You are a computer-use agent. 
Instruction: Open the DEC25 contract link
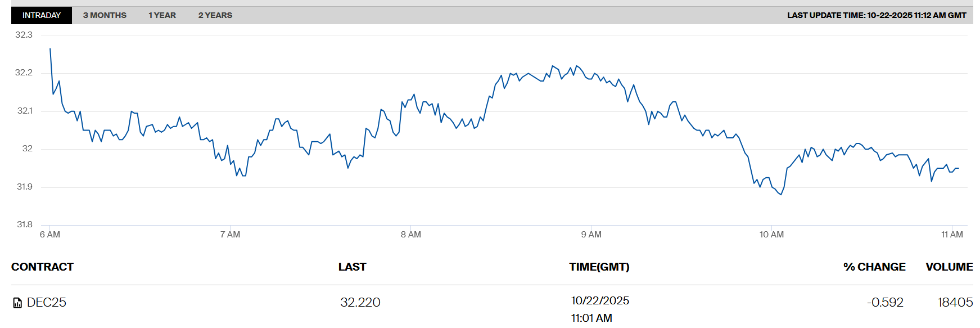[x=47, y=303]
